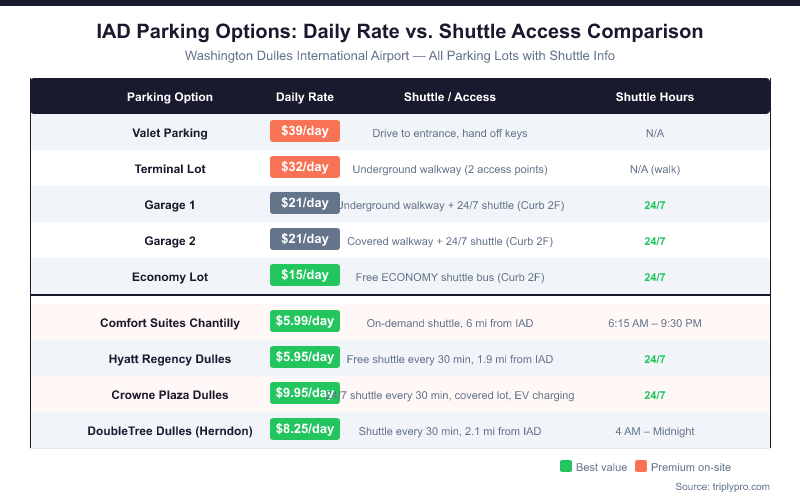800x500 pixels.
Task: Click the $15/day Economy Lot badge
Action: [305, 275]
